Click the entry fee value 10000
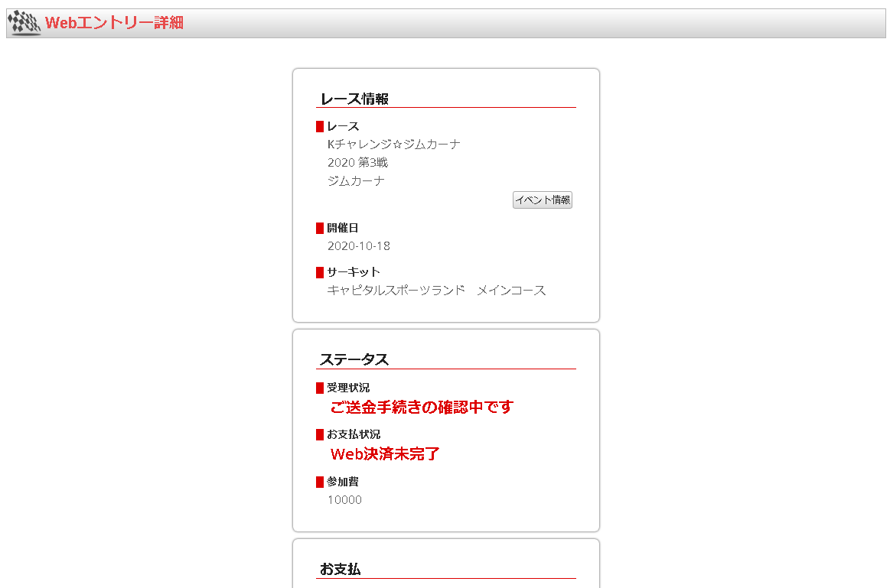890x588 pixels. [344, 500]
